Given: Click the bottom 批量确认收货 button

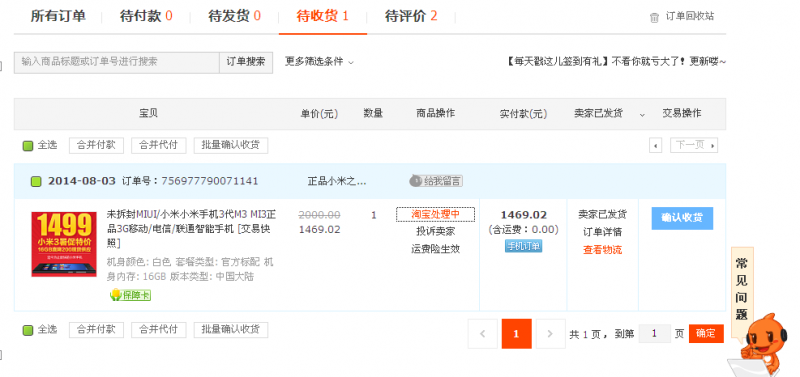Looking at the screenshot, I should [231, 330].
